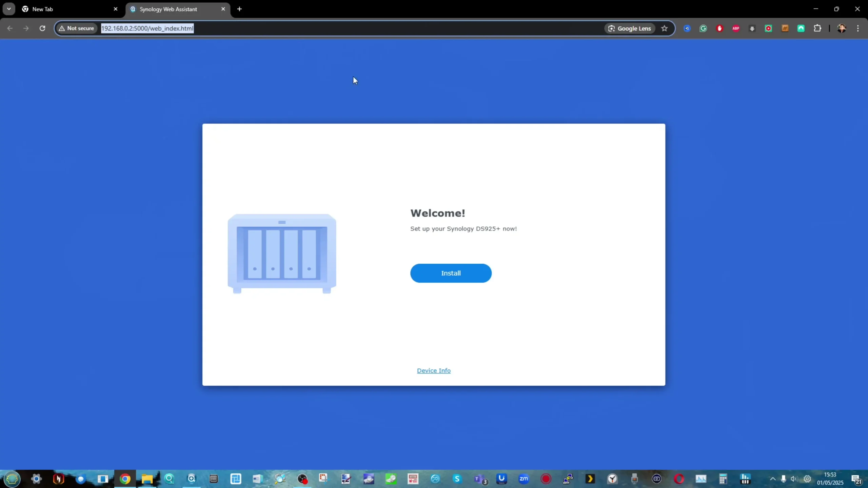The width and height of the screenshot is (868, 488).
Task: Open the Calculator taskbar icon
Action: tap(723, 479)
